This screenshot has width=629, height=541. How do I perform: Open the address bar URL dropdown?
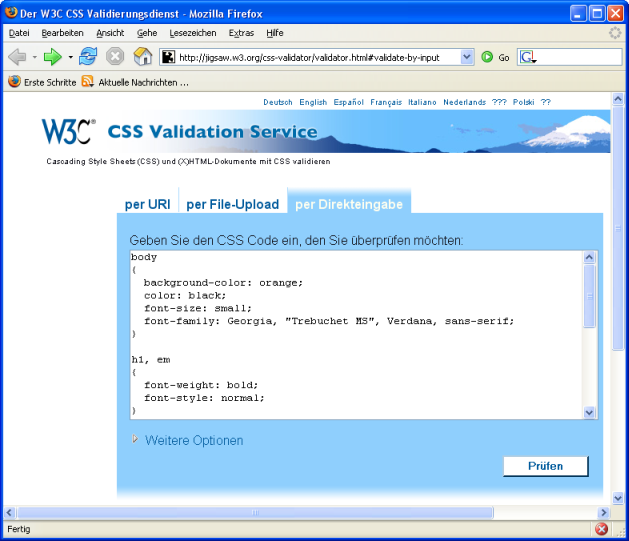click(x=467, y=57)
